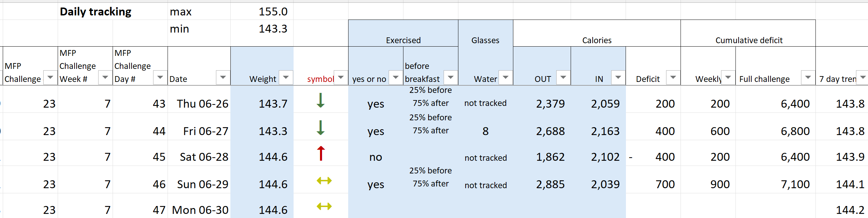Image resolution: width=868 pixels, height=218 pixels.
Task: Open the OUT calories filter dropdown
Action: pyautogui.click(x=563, y=77)
